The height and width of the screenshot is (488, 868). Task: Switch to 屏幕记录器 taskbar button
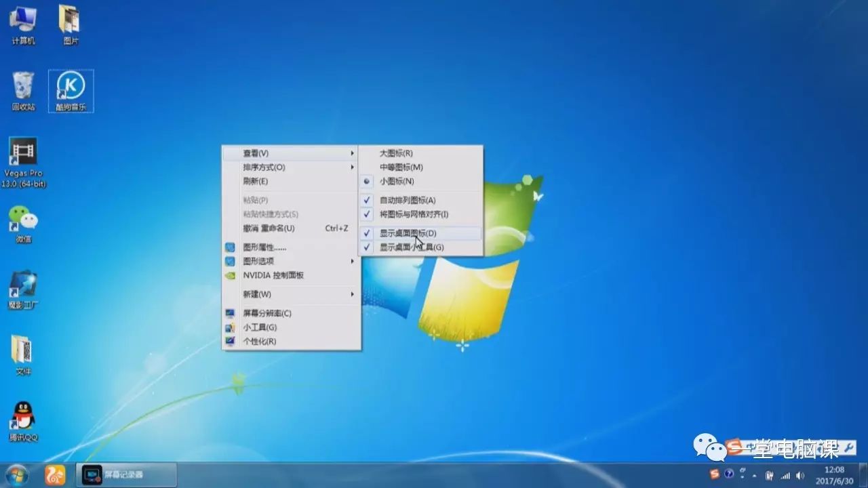pos(126,475)
